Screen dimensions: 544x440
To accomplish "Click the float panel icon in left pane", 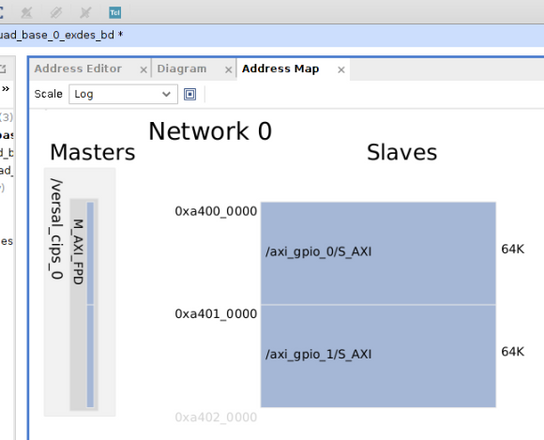I will pos(3,69).
